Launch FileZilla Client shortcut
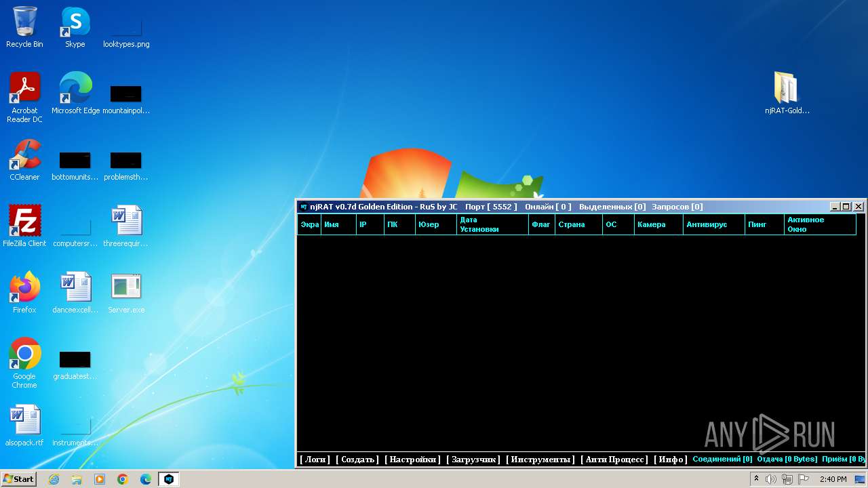The height and width of the screenshot is (488, 868). tap(24, 226)
